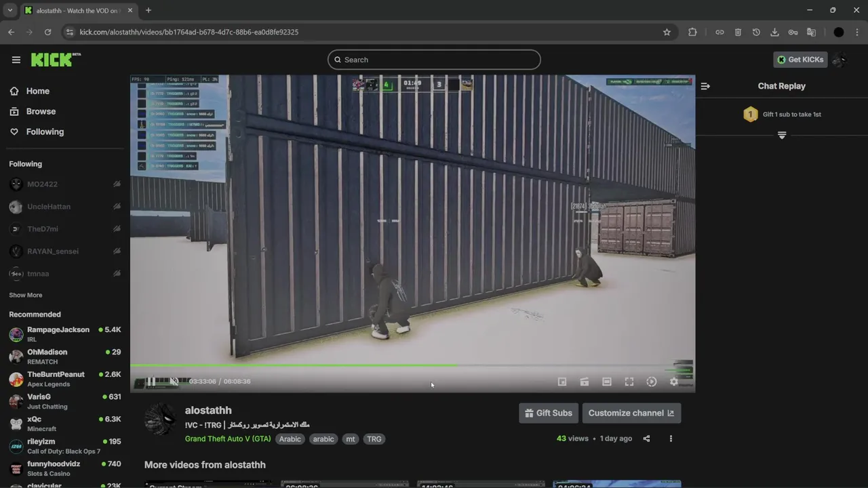Unmute the video volume icon
The height and width of the screenshot is (488, 868).
coord(174,382)
